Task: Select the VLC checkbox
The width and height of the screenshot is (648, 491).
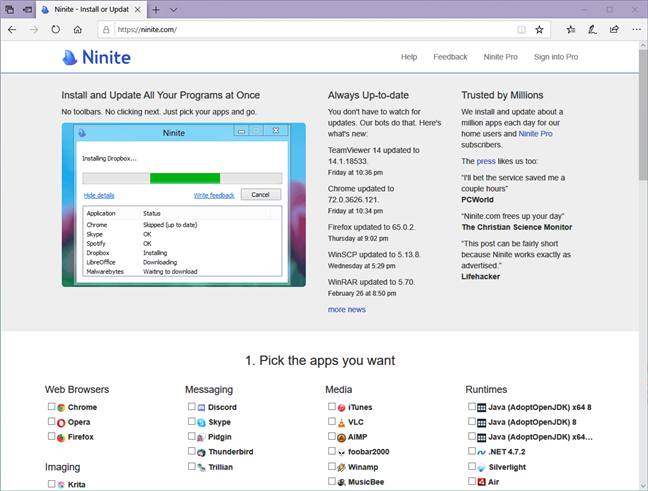Action: point(331,421)
